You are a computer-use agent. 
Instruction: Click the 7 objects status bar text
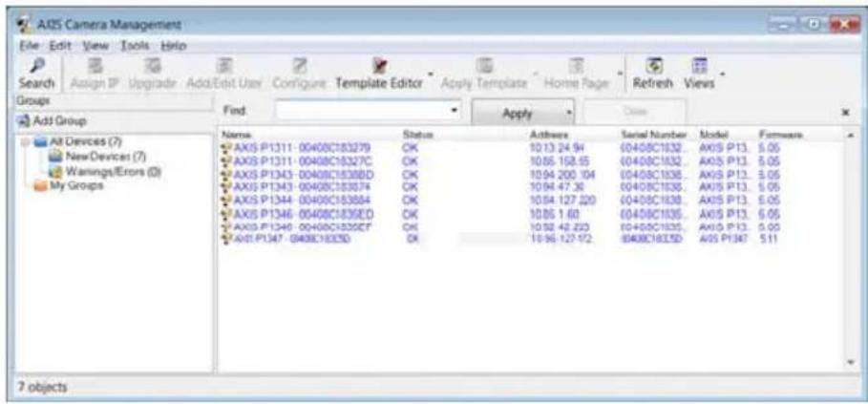41,387
